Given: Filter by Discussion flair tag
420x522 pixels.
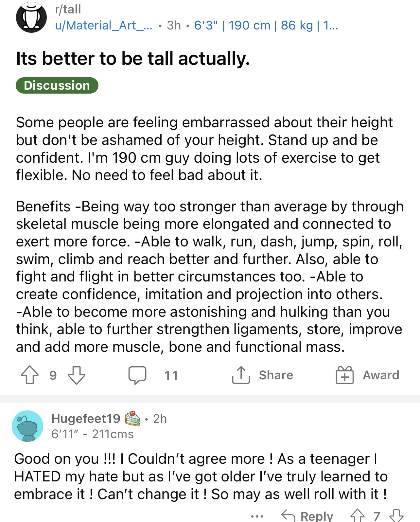Looking at the screenshot, I should (x=57, y=85).
